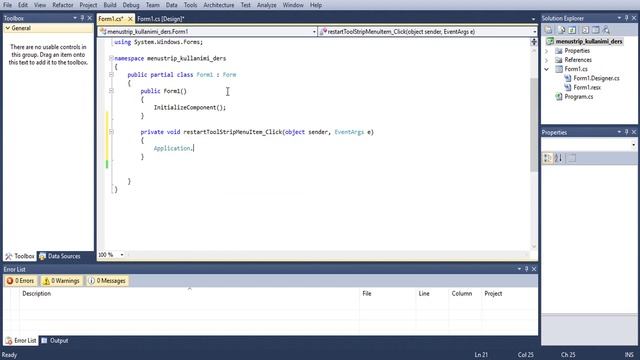Open the Build menu
Image resolution: width=640 pixels, height=360 pixels.
click(110, 5)
